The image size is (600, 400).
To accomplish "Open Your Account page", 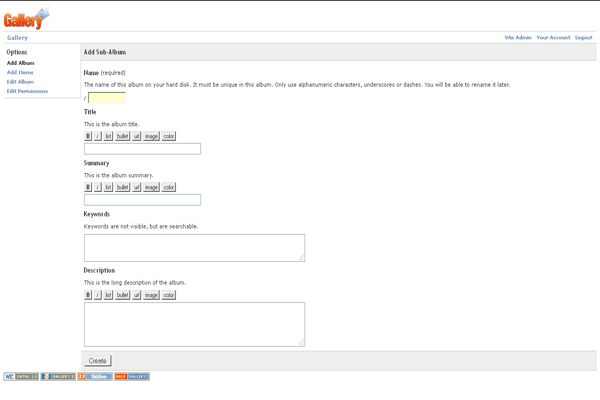I will tap(553, 38).
